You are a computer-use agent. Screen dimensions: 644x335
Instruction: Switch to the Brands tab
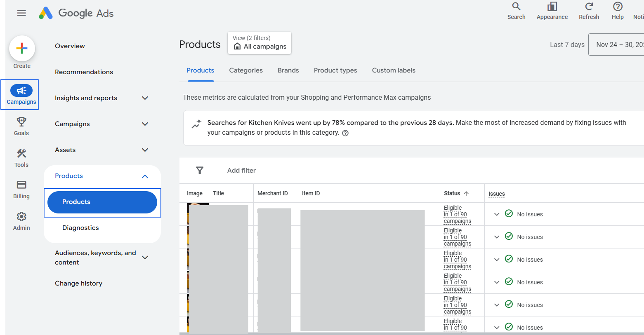(288, 70)
